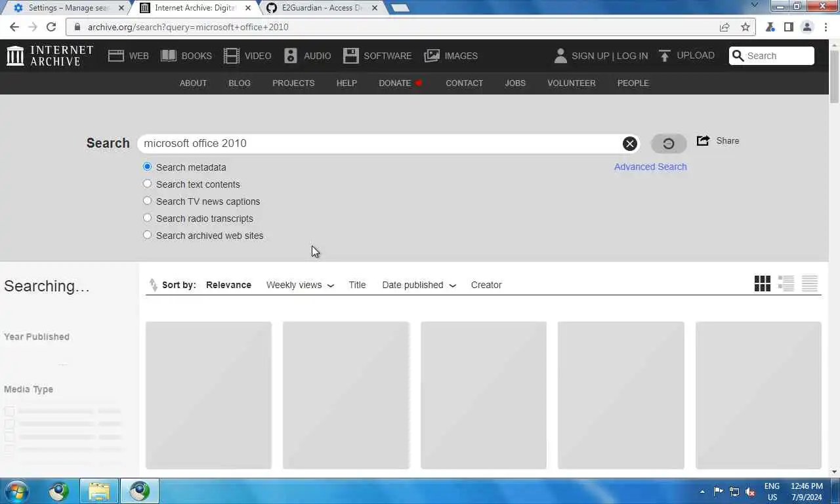The image size is (840, 504).
Task: Open the Internet Archive home logo
Action: 50,56
